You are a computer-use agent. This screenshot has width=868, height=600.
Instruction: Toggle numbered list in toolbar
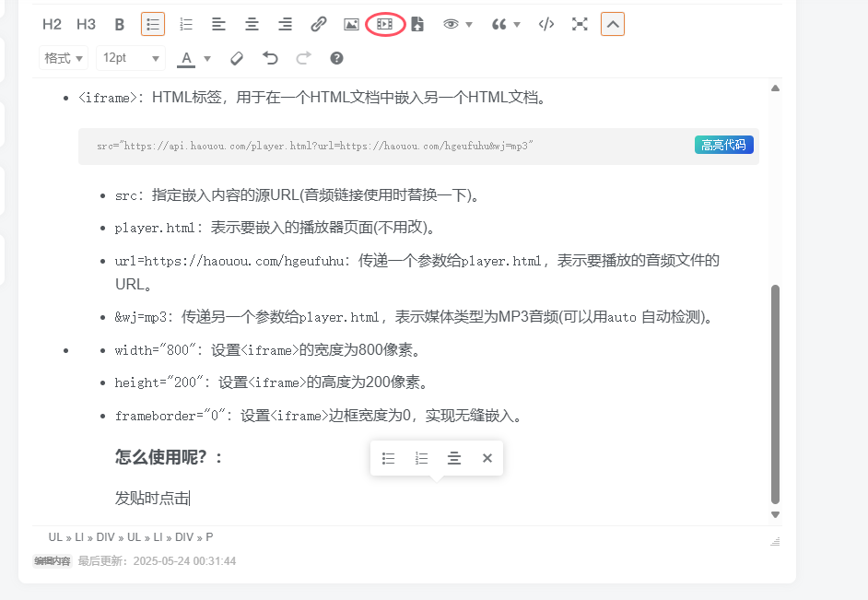pyautogui.click(x=186, y=24)
